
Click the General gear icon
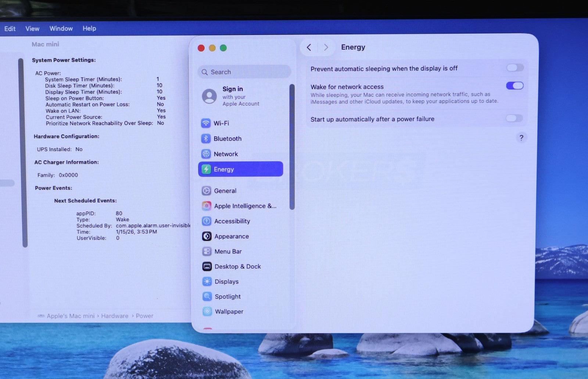coord(207,191)
